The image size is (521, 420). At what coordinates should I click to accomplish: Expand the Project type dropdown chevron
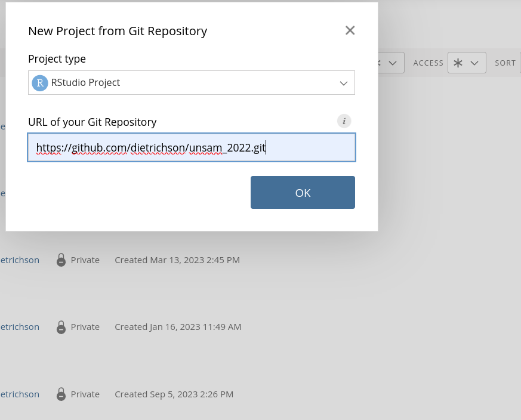tap(343, 83)
